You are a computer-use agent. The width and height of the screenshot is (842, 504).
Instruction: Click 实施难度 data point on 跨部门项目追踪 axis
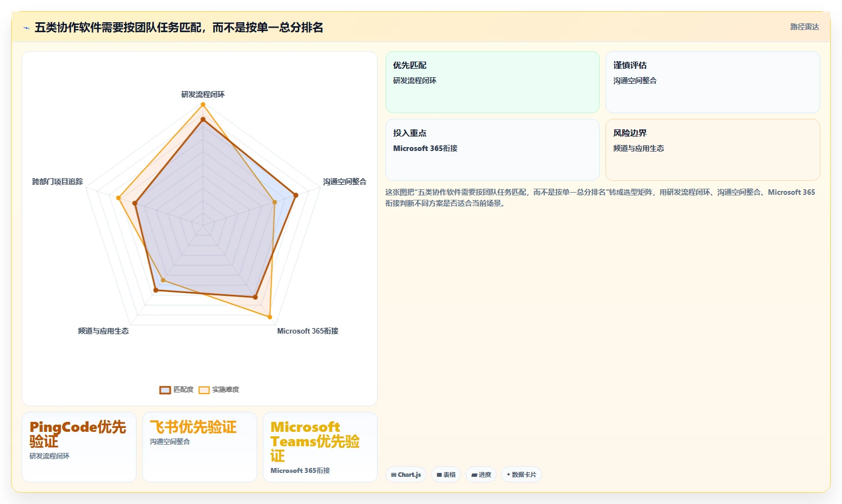point(118,198)
